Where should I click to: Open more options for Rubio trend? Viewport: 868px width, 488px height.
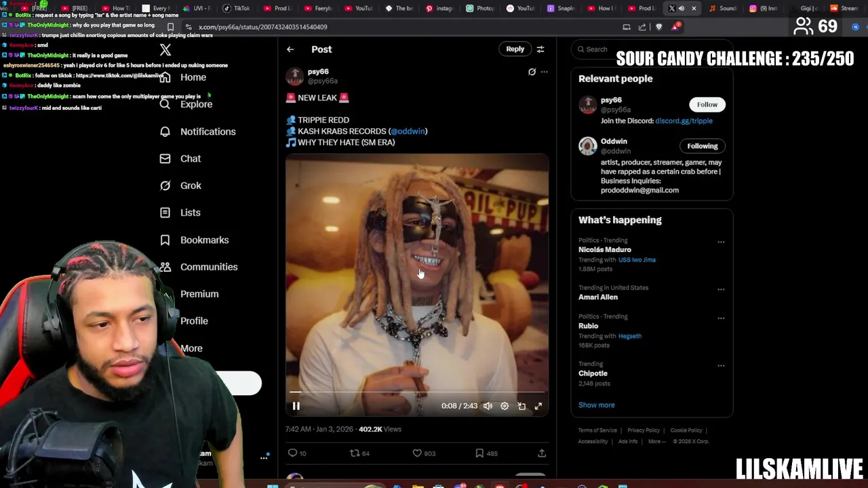point(721,318)
